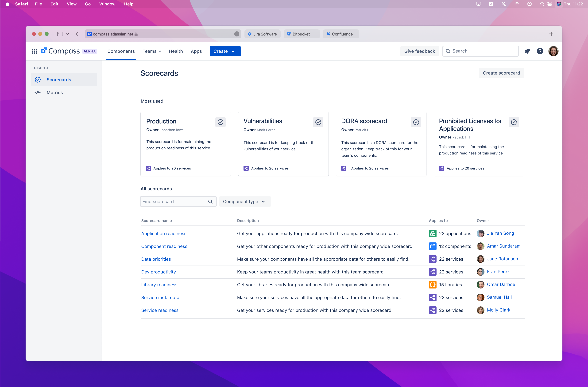Click the Create scorecard button

[501, 73]
